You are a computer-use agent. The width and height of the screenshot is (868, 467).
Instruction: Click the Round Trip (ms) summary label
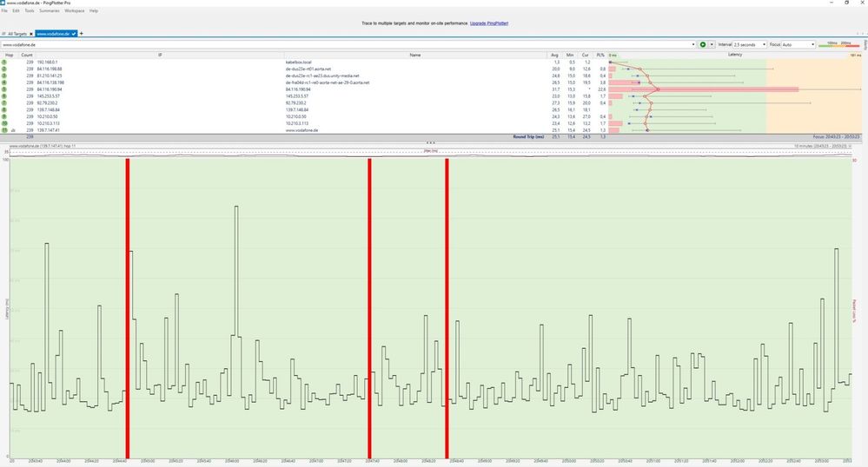528,136
